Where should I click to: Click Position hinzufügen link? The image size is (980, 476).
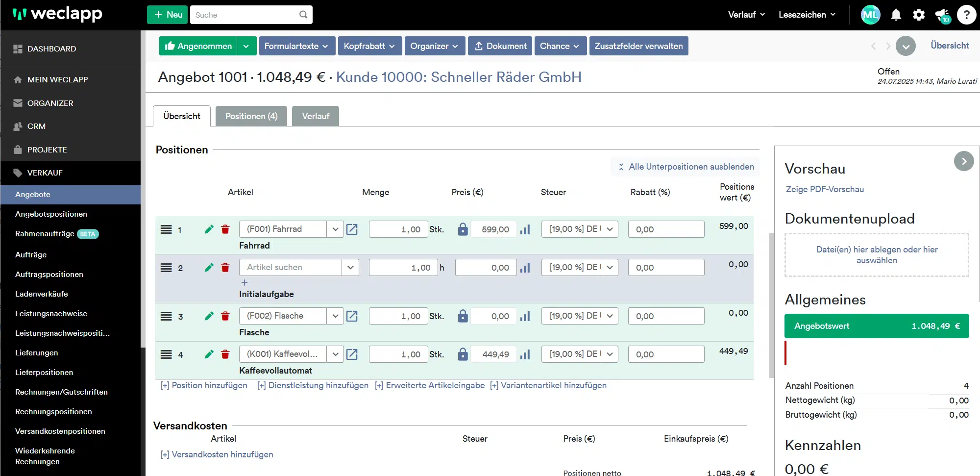pyautogui.click(x=204, y=385)
